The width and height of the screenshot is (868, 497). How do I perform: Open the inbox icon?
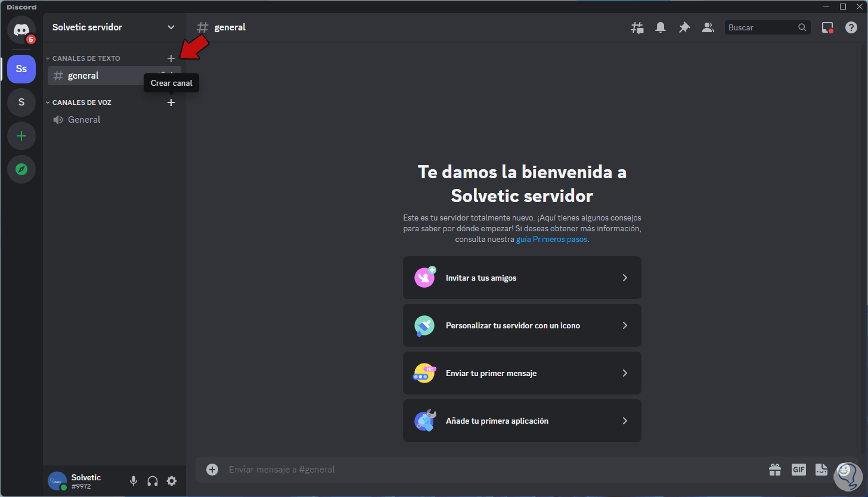click(827, 27)
